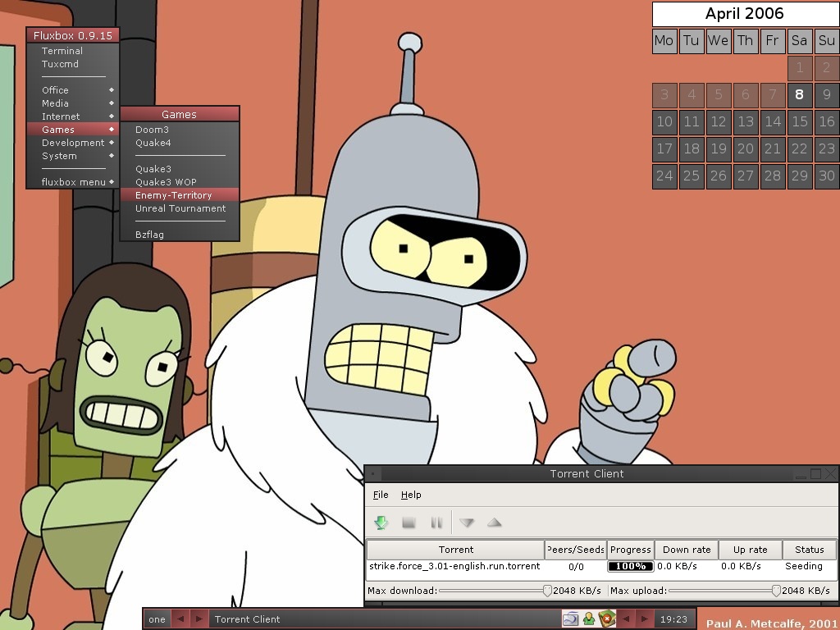Click next workspace arrow next to 'one'
The height and width of the screenshot is (630, 840).
[199, 619]
